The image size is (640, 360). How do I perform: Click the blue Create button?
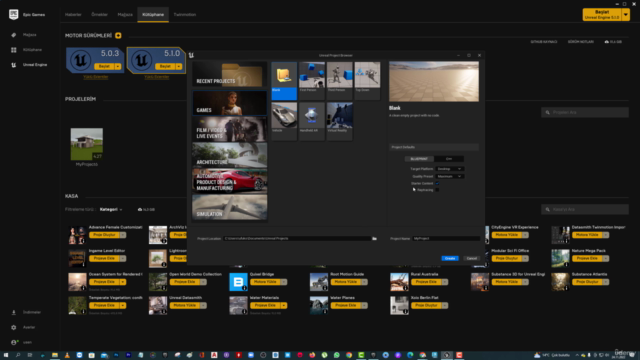click(x=450, y=258)
